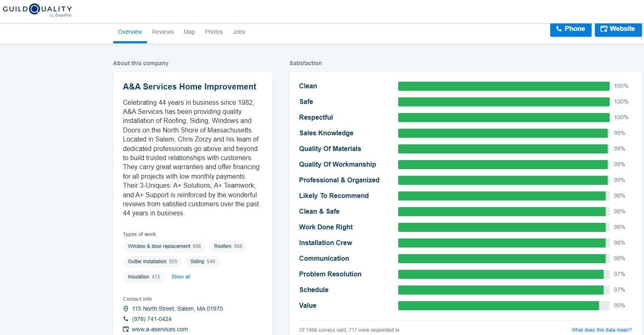644x335 pixels.
Task: Click the 'Of 1568 surveys sent' text
Action: pyautogui.click(x=349, y=330)
